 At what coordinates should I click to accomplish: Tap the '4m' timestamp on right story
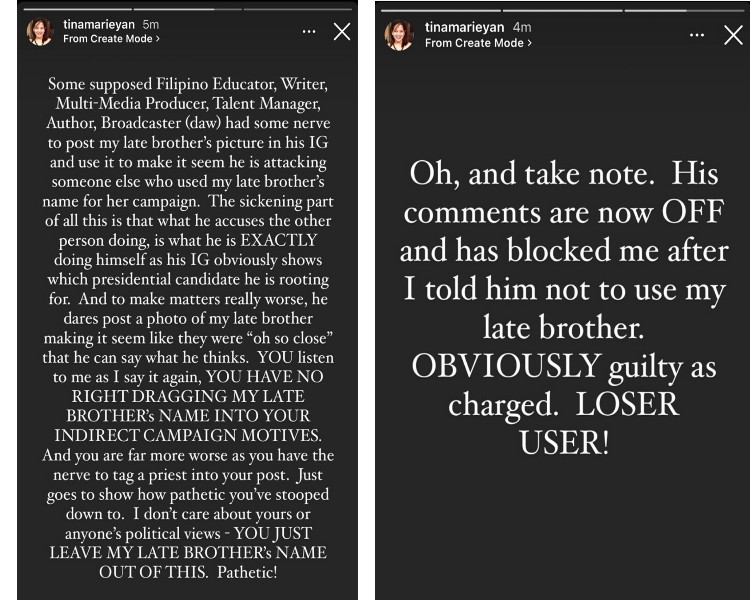point(522,28)
